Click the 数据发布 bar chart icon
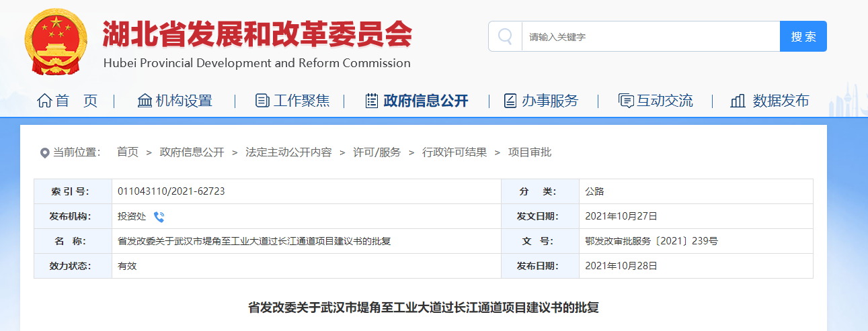Screen dimensions: 868x331 click(738, 101)
